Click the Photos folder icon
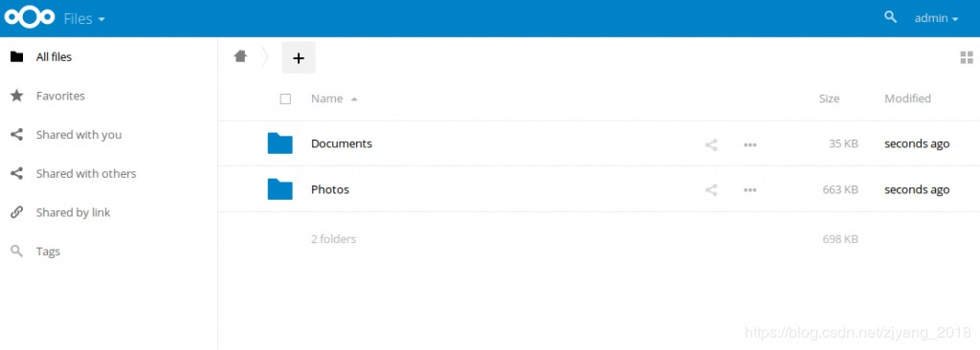Viewport: 980px width, 350px height. (280, 188)
